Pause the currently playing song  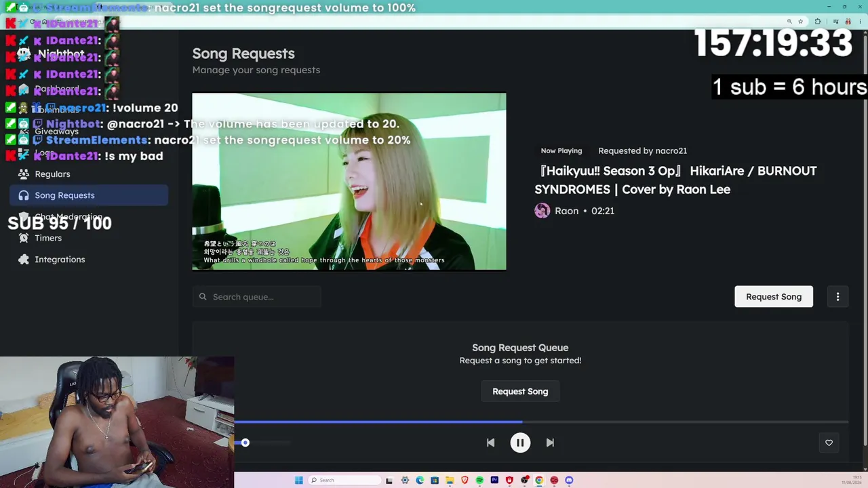520,443
